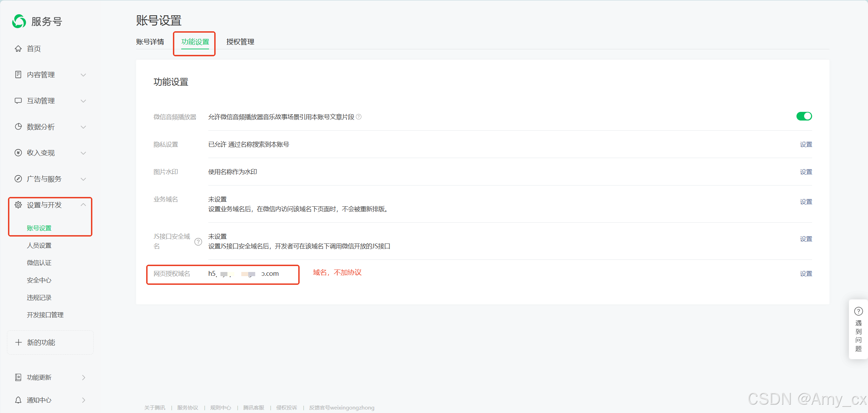This screenshot has height=413, width=868.
Task: Click the home icon beside 首页
Action: click(x=18, y=49)
